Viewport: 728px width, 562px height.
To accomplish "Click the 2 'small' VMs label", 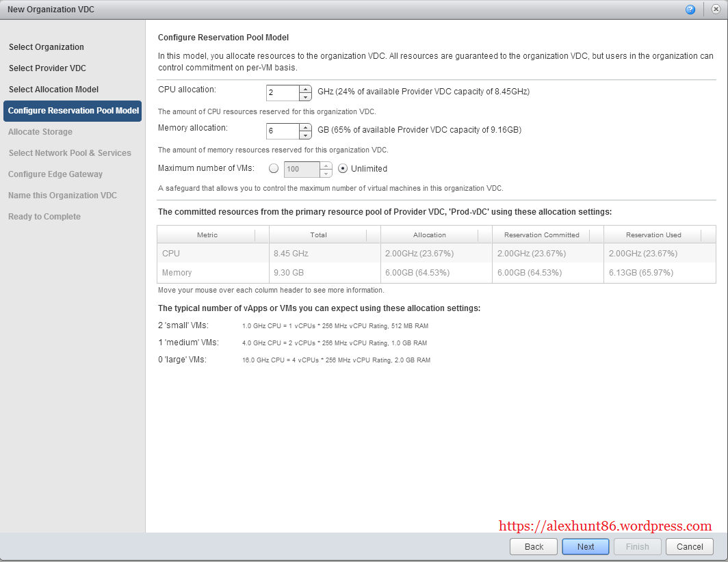I will pos(183,325).
